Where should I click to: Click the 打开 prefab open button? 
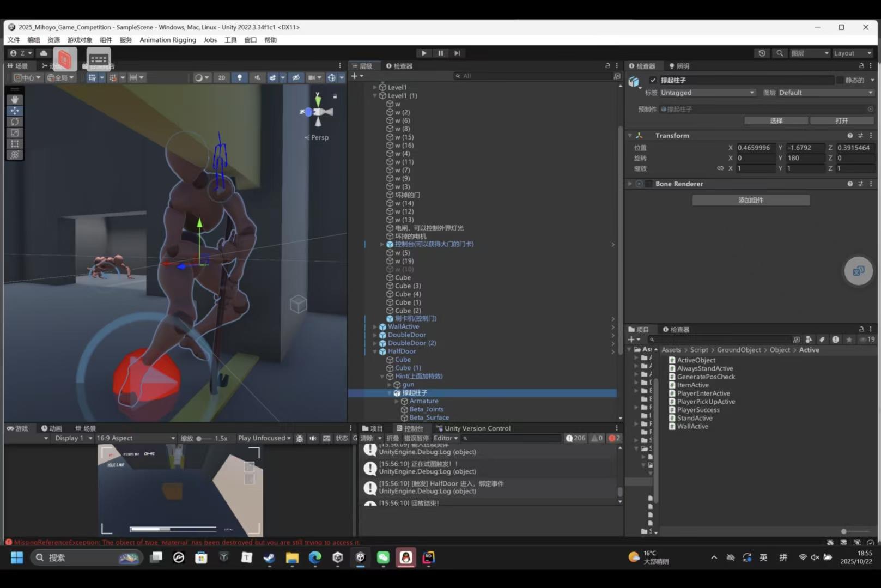(x=841, y=120)
